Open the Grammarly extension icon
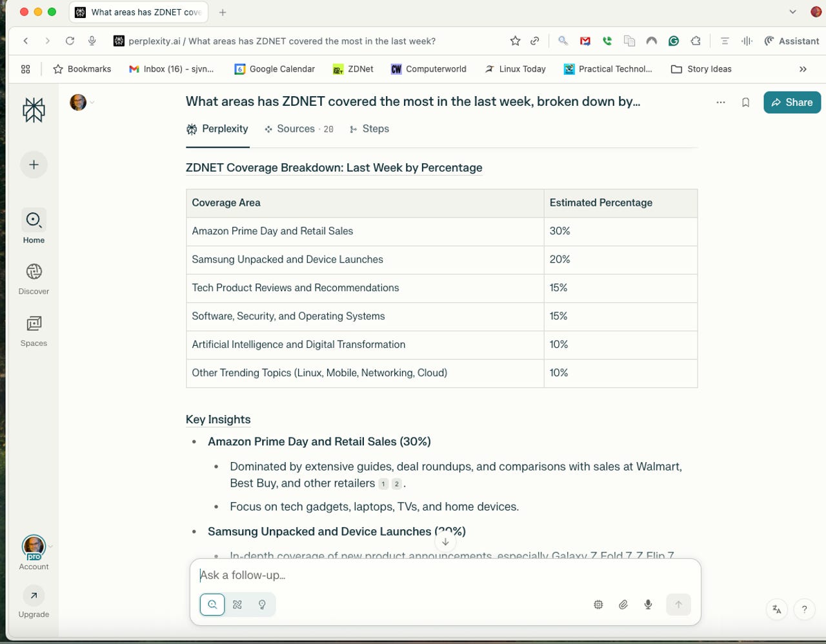826x644 pixels. 674,41
